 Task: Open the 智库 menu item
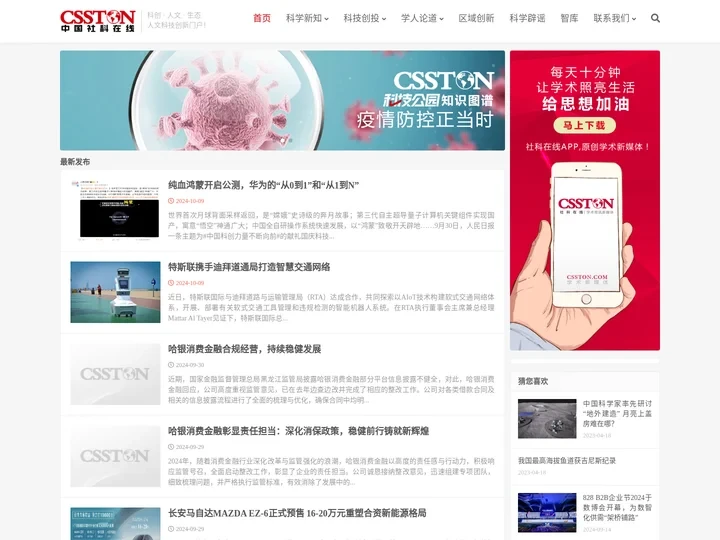[x=569, y=18]
